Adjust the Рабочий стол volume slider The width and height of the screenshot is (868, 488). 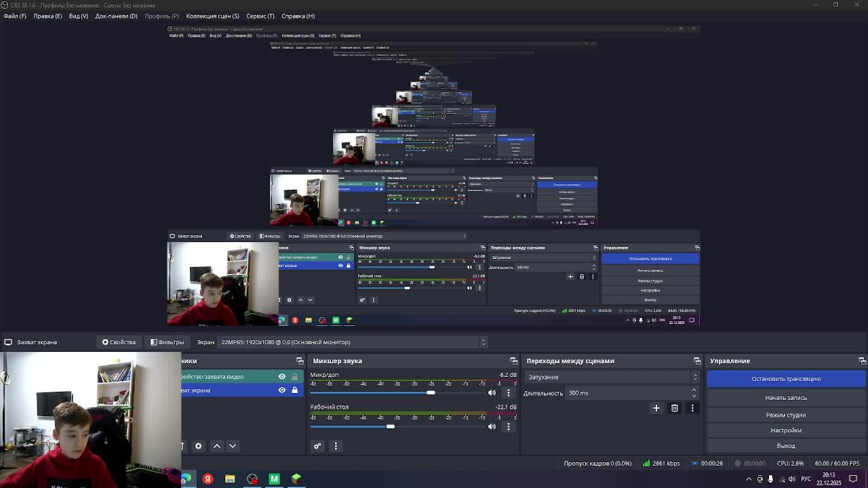tap(391, 426)
